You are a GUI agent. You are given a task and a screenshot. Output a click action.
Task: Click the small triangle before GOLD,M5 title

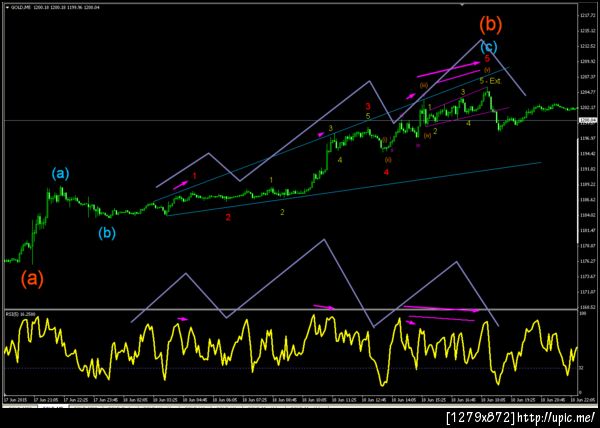8,7
